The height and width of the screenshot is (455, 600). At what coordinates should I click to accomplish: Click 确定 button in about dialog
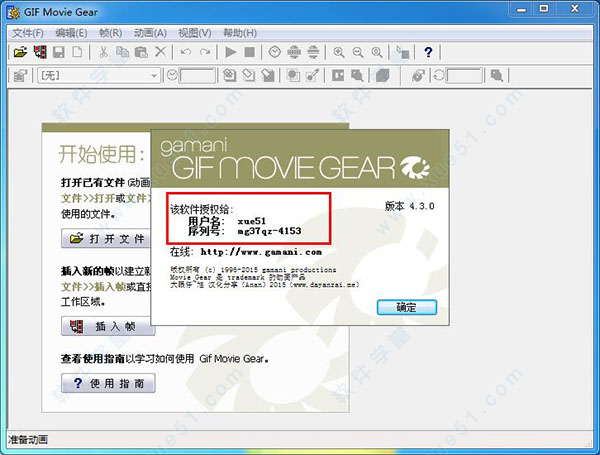406,307
